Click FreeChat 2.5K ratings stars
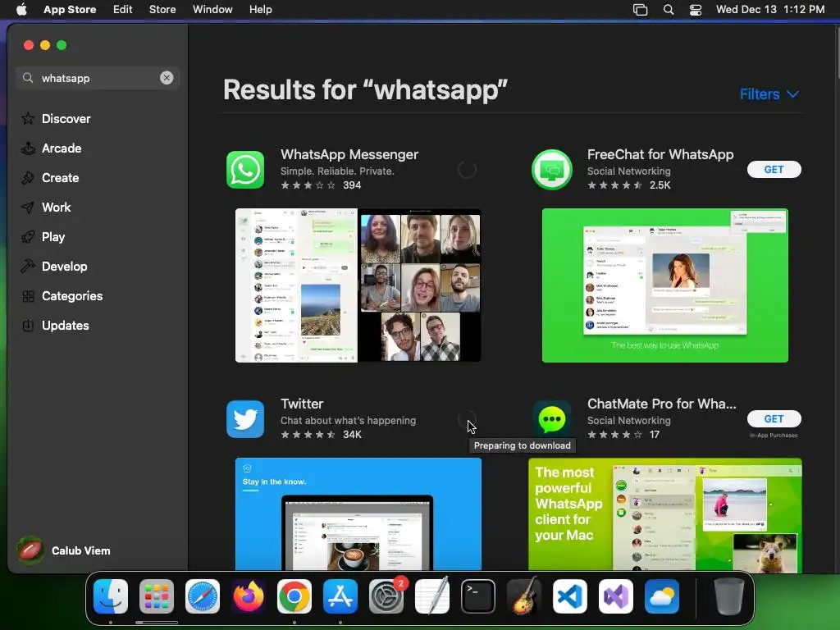840x630 pixels. point(615,185)
